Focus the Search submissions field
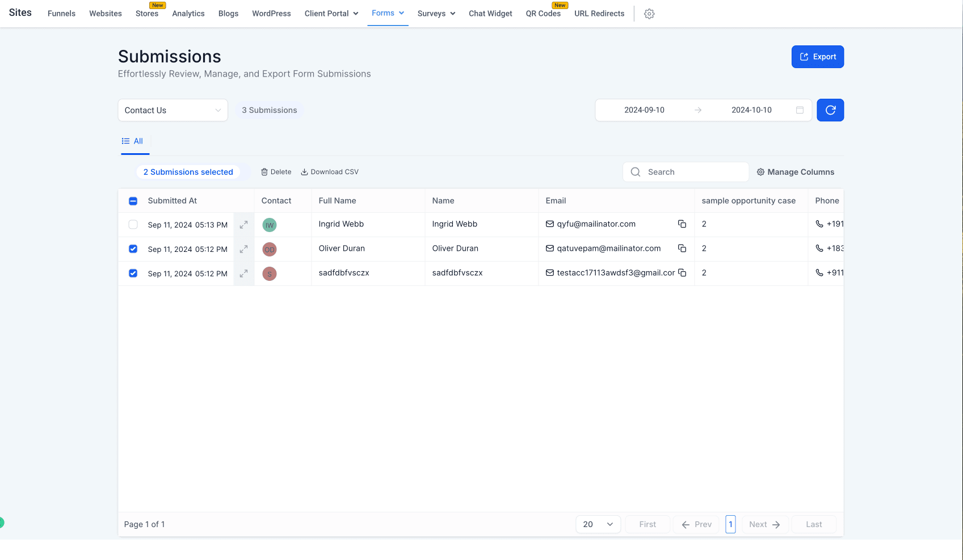The image size is (963, 560). pos(686,172)
